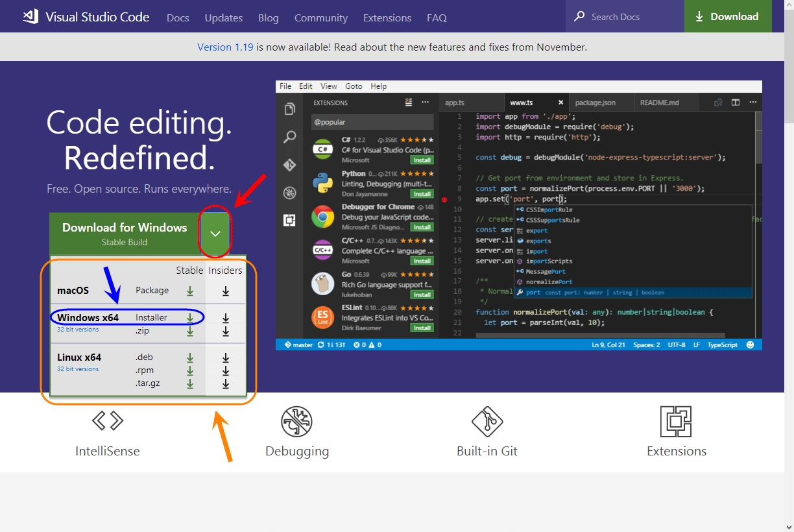Click the Visual Studio Code title link
794x532 pixels.
coord(97,17)
